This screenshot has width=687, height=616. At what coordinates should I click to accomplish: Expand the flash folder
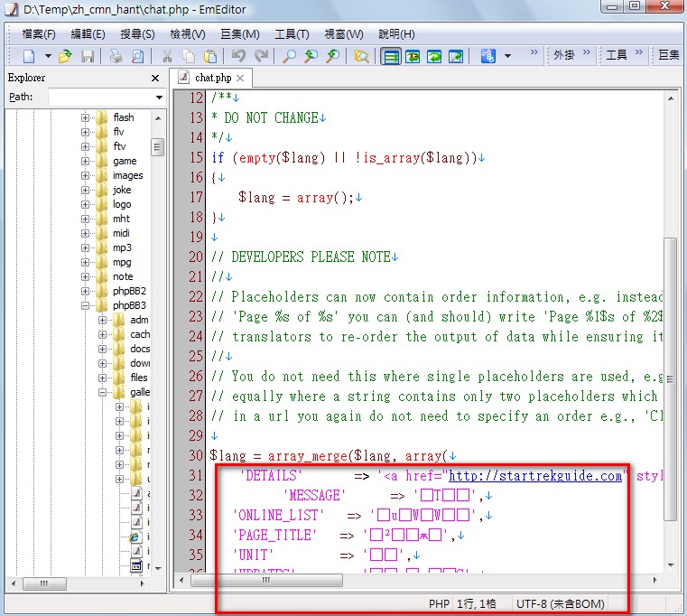point(85,117)
